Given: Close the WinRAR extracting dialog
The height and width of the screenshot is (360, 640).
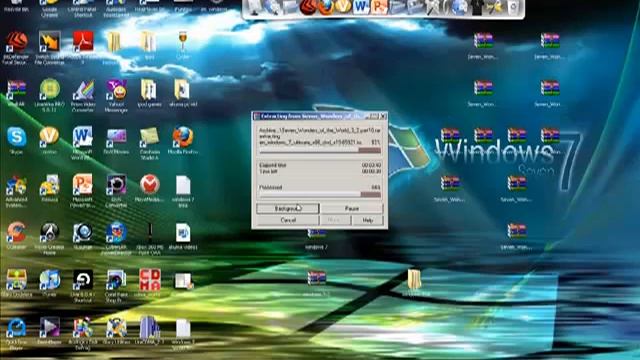Looking at the screenshot, I should pos(383,116).
